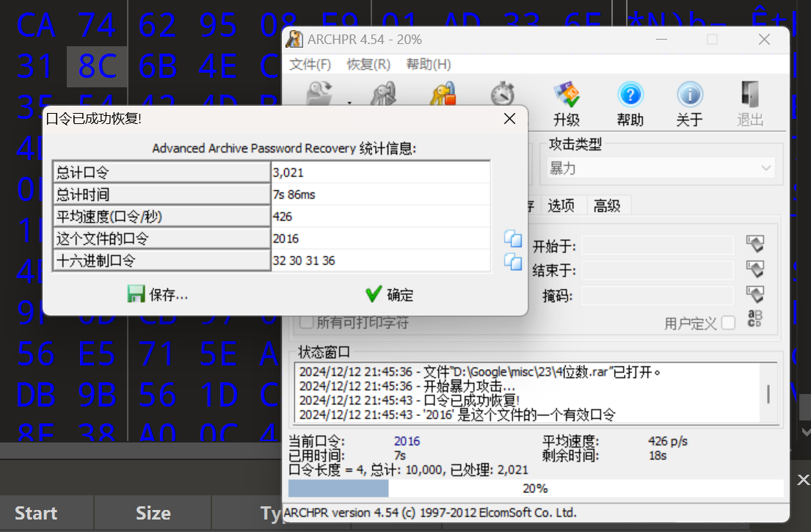Click the green floppy 保存 save icon
Screen dimensions: 811x532
point(136,294)
